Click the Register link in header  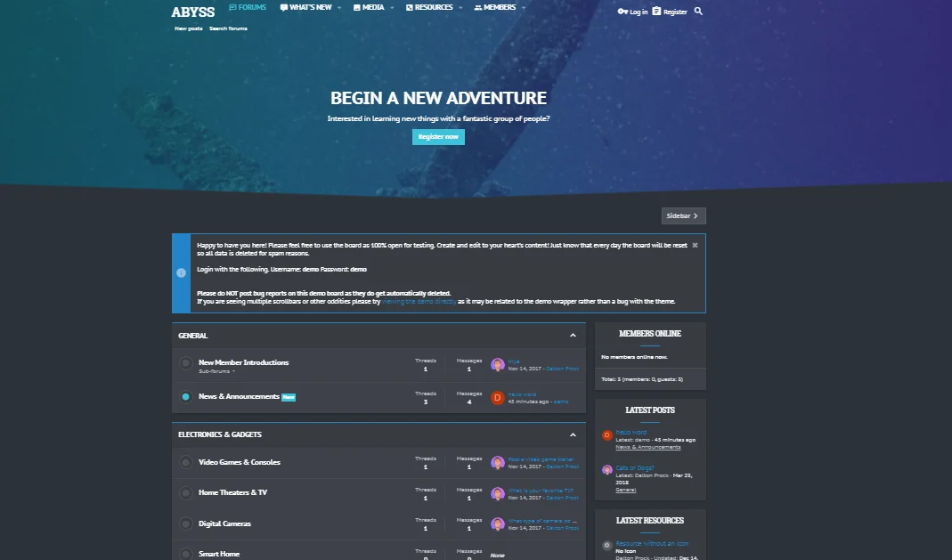pos(670,12)
